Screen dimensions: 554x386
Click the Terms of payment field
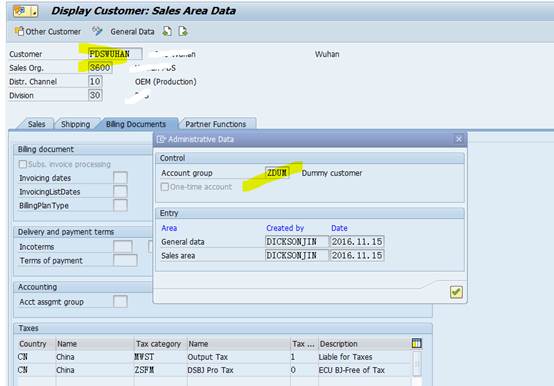125,260
